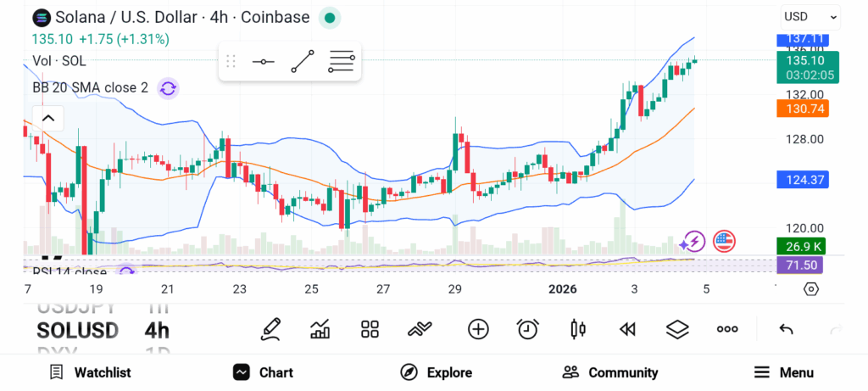The image size is (868, 391).
Task: Toggle the BB indicator refresh icon
Action: (x=168, y=88)
